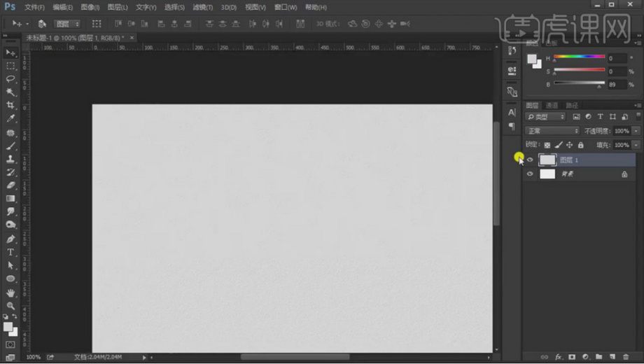Open 图像(I) menu

click(x=90, y=8)
